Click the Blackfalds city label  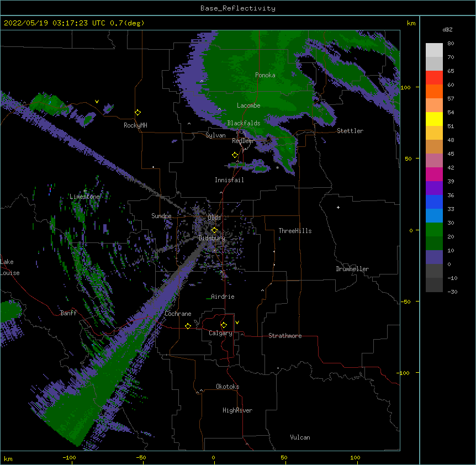pos(244,123)
